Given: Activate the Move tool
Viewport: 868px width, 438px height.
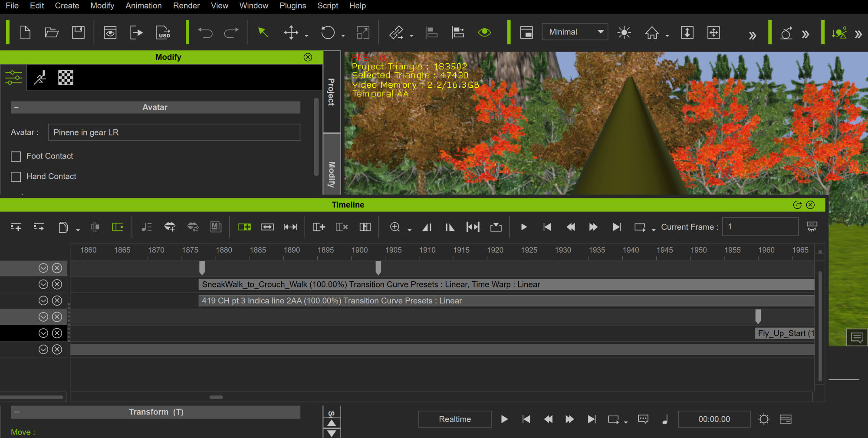Looking at the screenshot, I should coord(291,33).
